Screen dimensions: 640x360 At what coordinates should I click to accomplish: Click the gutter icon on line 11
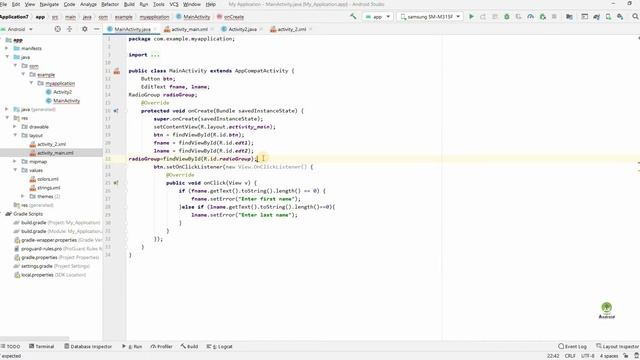tap(117, 71)
